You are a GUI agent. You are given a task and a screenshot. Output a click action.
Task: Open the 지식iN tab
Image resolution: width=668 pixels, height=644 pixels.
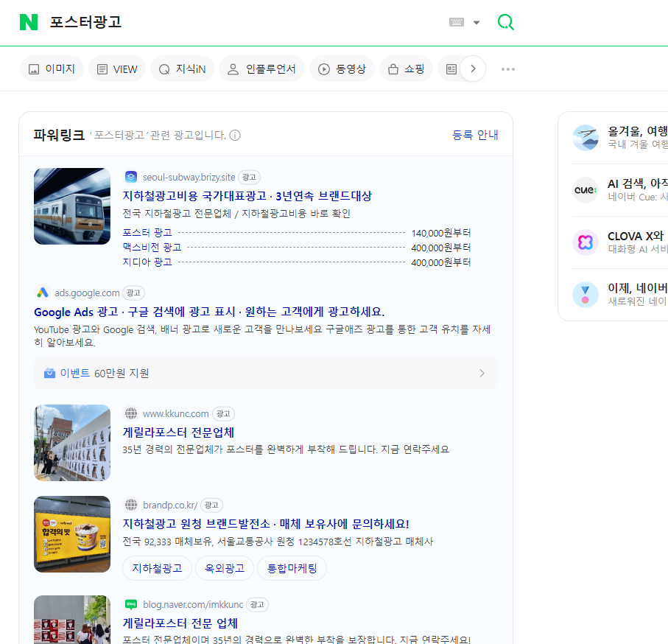tap(183, 69)
